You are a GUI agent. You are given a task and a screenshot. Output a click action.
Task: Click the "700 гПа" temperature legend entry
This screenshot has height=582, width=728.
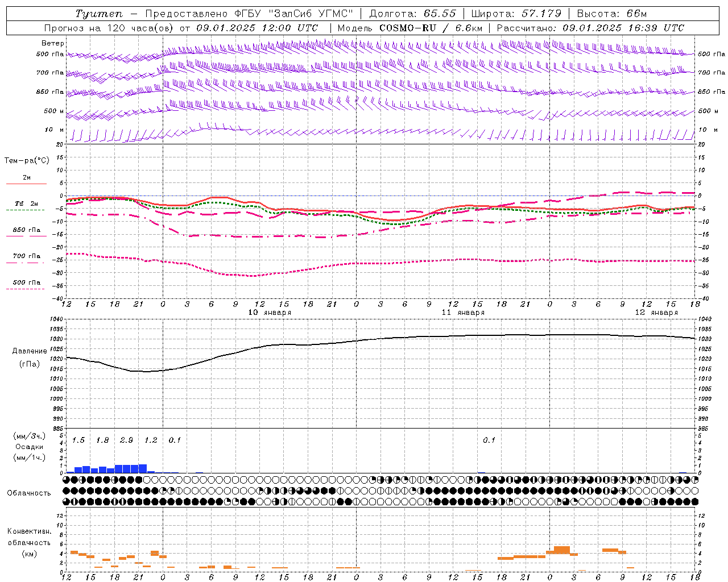[27, 256]
